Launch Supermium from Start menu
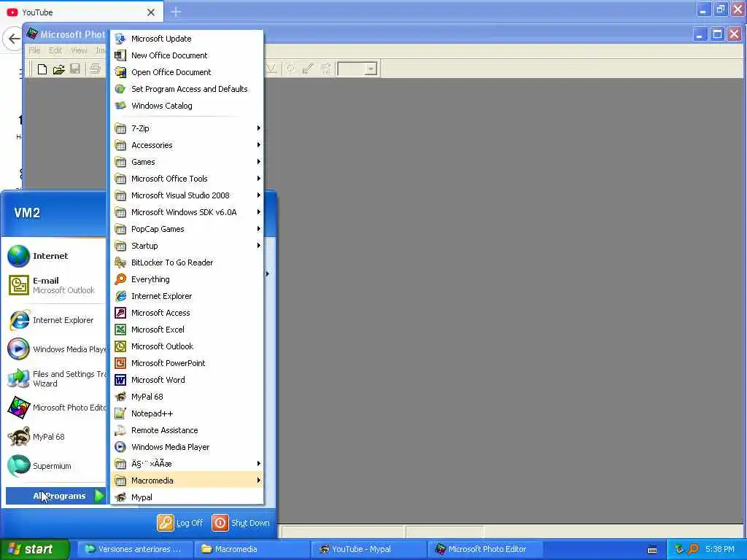The image size is (747, 560). click(55, 466)
